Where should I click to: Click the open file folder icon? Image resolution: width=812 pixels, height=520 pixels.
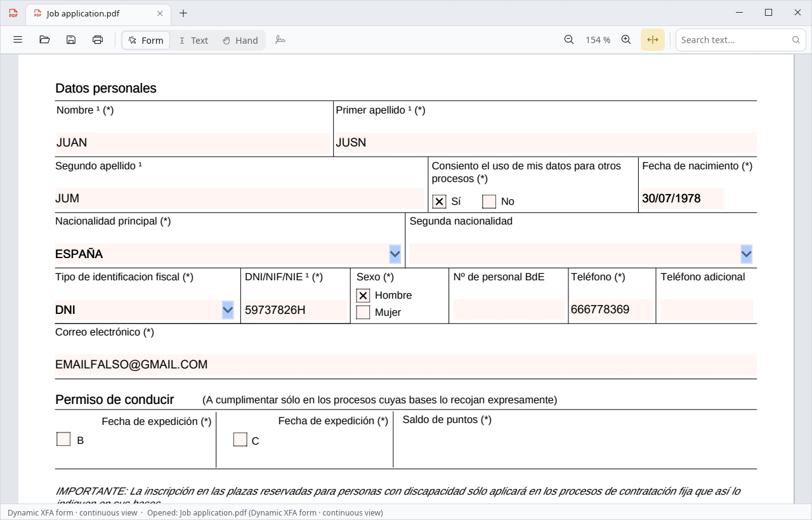44,40
